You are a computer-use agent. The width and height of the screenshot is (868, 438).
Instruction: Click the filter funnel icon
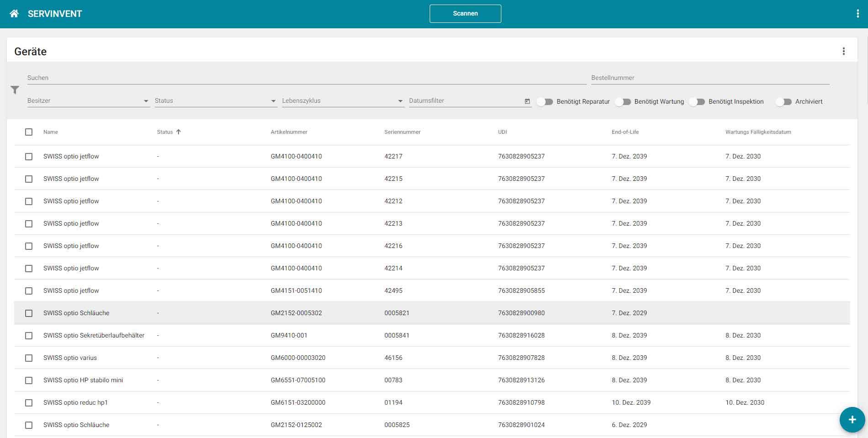15,90
